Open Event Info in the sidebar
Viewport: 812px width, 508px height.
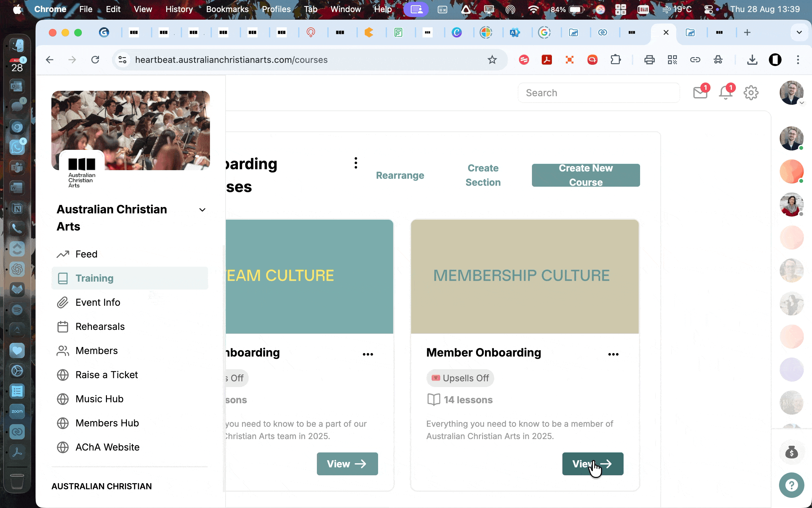[129, 302]
